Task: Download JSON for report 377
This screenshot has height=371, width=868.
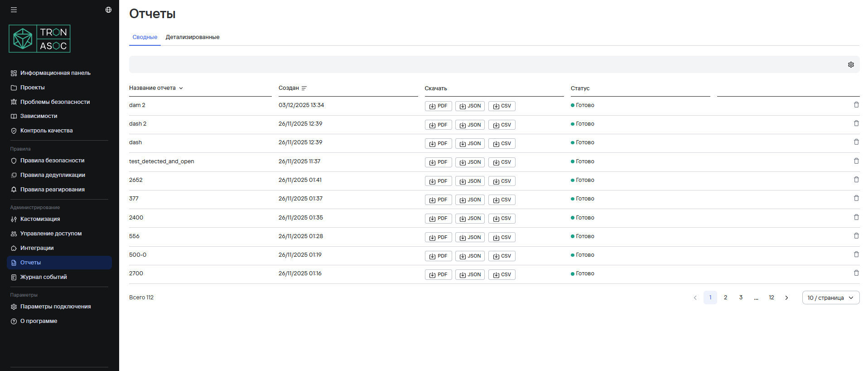Action: pos(470,200)
